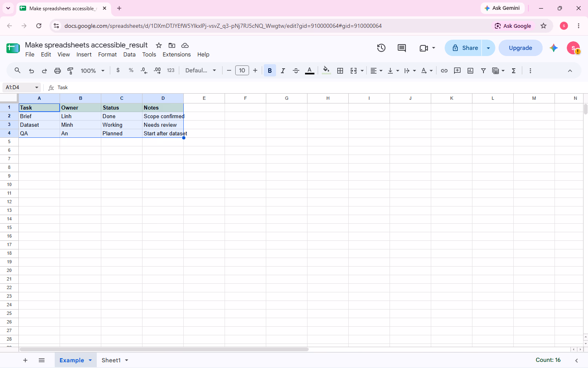Toggle strikethrough formatting
This screenshot has width=588, height=368.
[296, 71]
